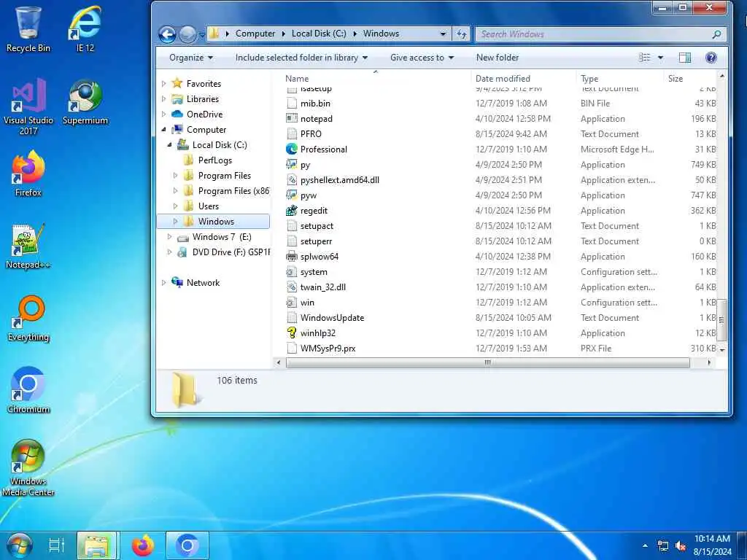This screenshot has width=747, height=560.
Task: Click Local Disk (C:) in the breadcrumb
Action: 319,34
